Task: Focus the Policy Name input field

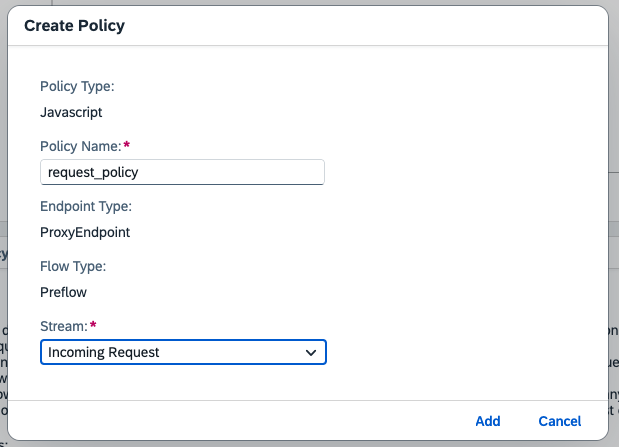Action: click(182, 172)
